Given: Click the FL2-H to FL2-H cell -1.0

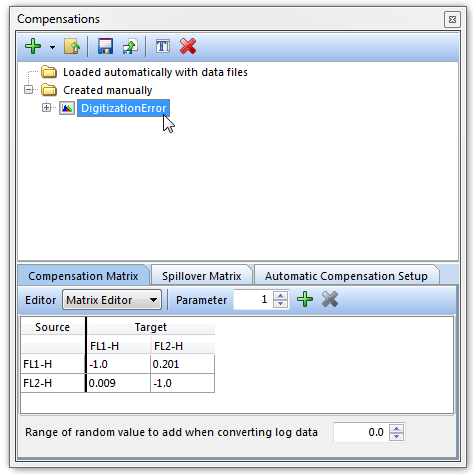Looking at the screenshot, I should click(x=182, y=383).
